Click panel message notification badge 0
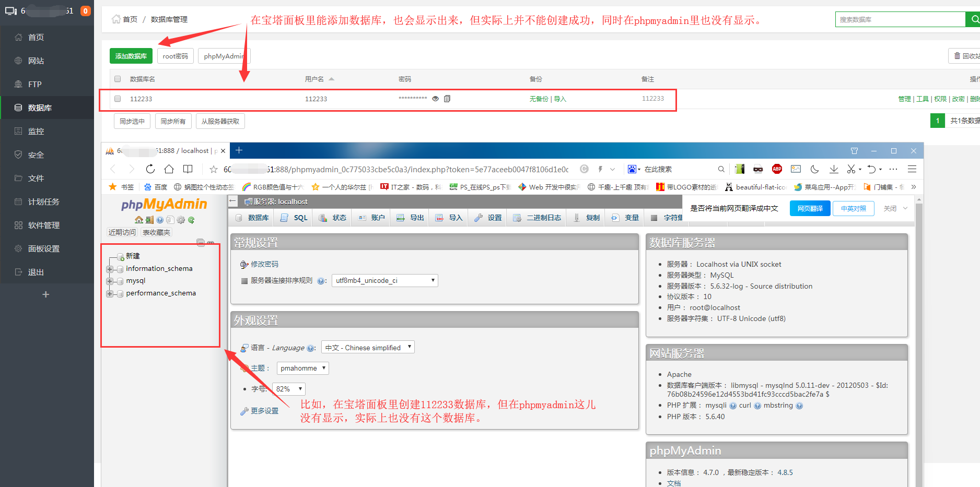 [x=86, y=10]
